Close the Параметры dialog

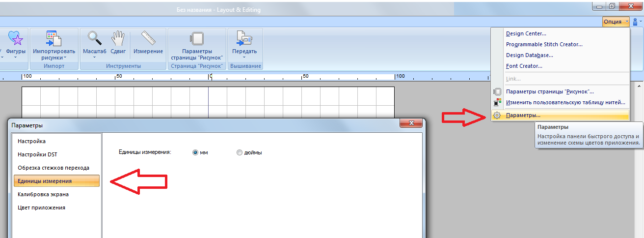click(411, 123)
